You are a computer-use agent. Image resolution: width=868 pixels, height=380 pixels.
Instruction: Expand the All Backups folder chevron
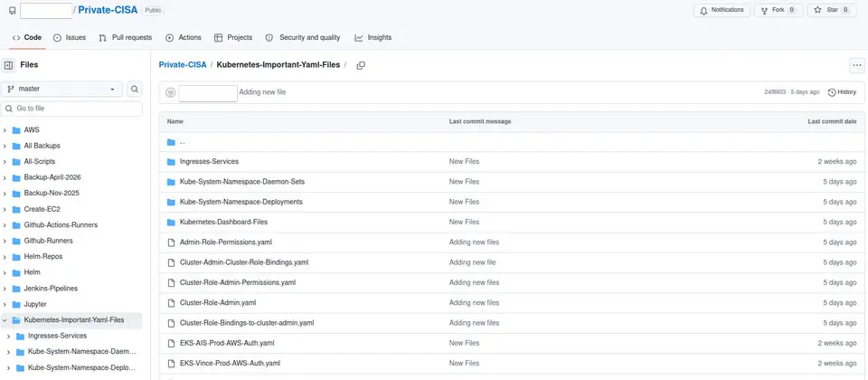[5, 147]
